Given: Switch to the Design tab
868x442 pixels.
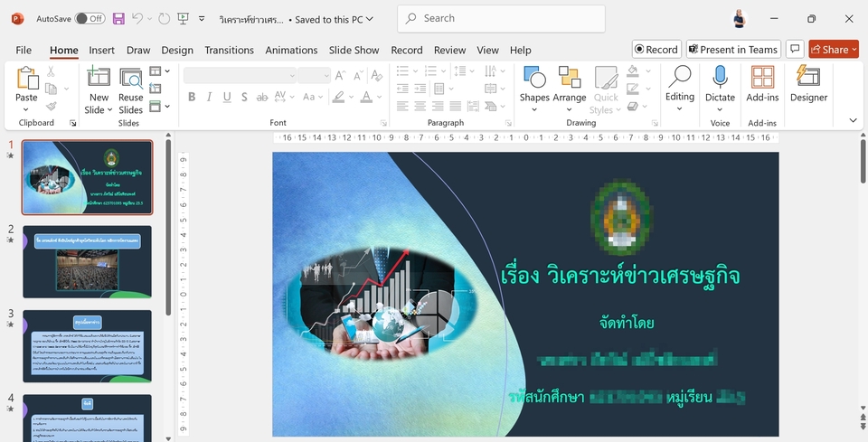Looking at the screenshot, I should (x=177, y=50).
